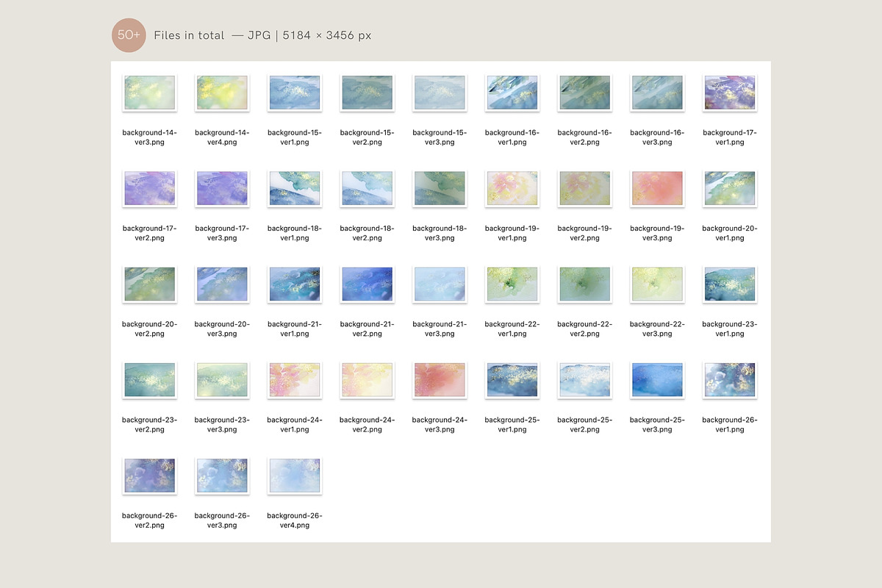Image resolution: width=882 pixels, height=588 pixels.
Task: Select the coral background-19-ver3.png thumbnail
Action: point(657,188)
